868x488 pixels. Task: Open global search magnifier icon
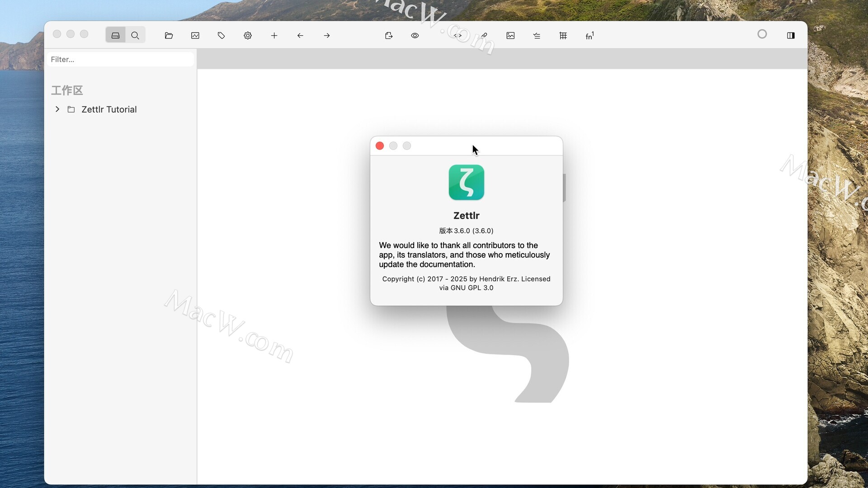(x=135, y=35)
